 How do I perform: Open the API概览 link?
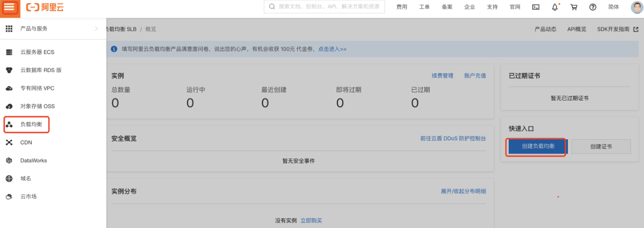(x=577, y=29)
